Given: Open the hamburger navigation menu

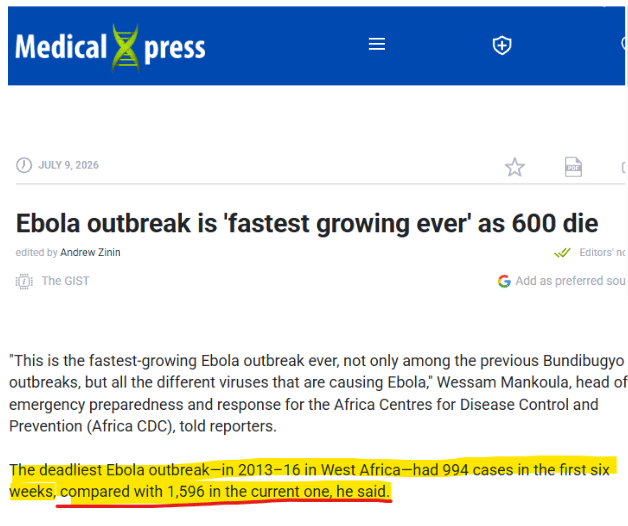Looking at the screenshot, I should click(377, 44).
